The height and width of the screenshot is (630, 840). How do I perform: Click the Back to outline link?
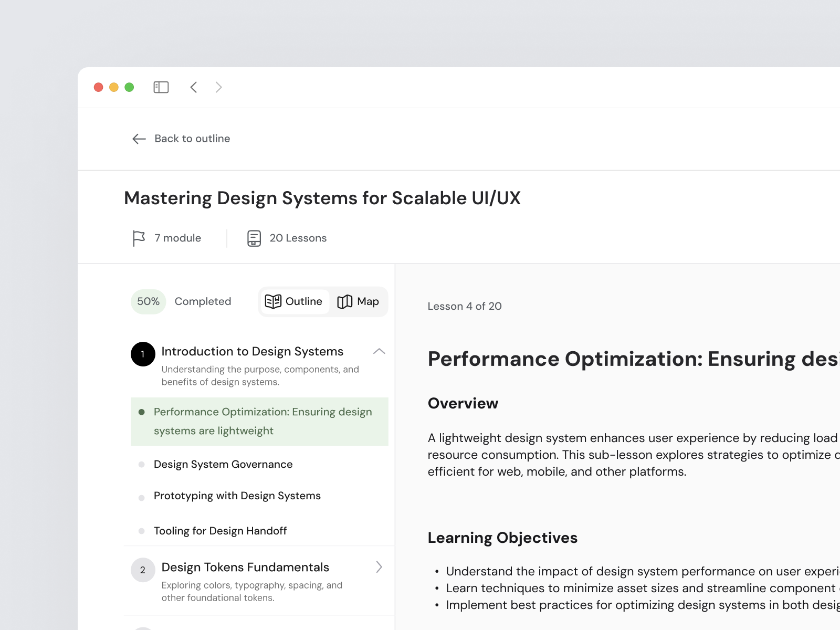[x=192, y=139]
